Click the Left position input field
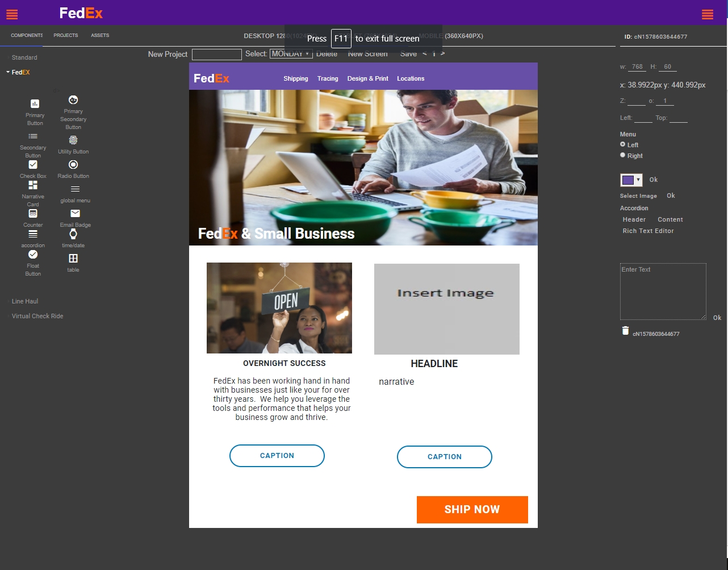 click(643, 118)
